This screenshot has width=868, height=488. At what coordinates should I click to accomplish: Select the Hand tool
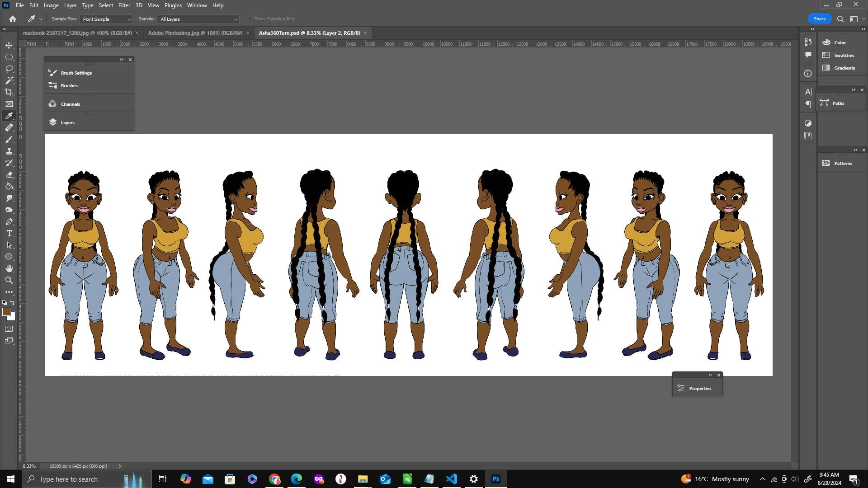[x=9, y=268]
